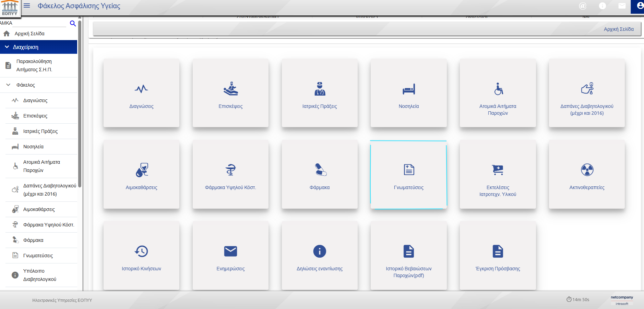Screen dimensions: 644x309
Task: Open the Αιμοκαθάρσεις card
Action: [141, 174]
